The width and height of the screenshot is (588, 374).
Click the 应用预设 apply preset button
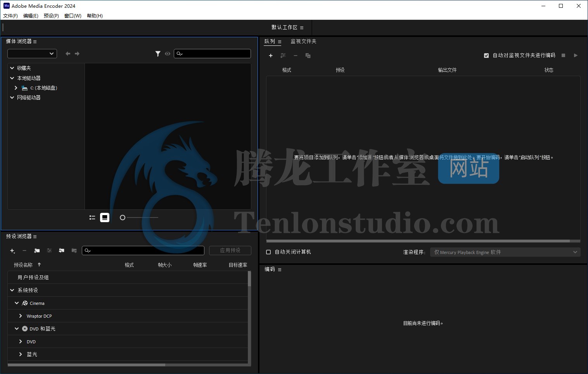230,250
